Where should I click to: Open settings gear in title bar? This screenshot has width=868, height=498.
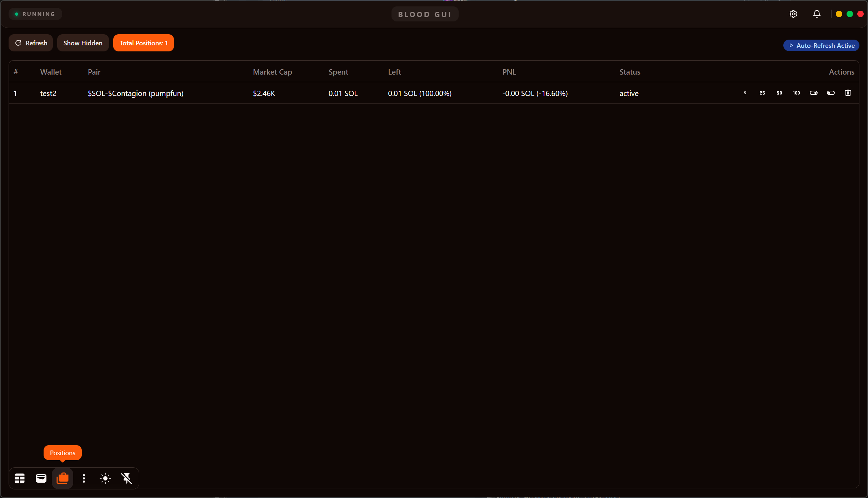click(x=793, y=14)
